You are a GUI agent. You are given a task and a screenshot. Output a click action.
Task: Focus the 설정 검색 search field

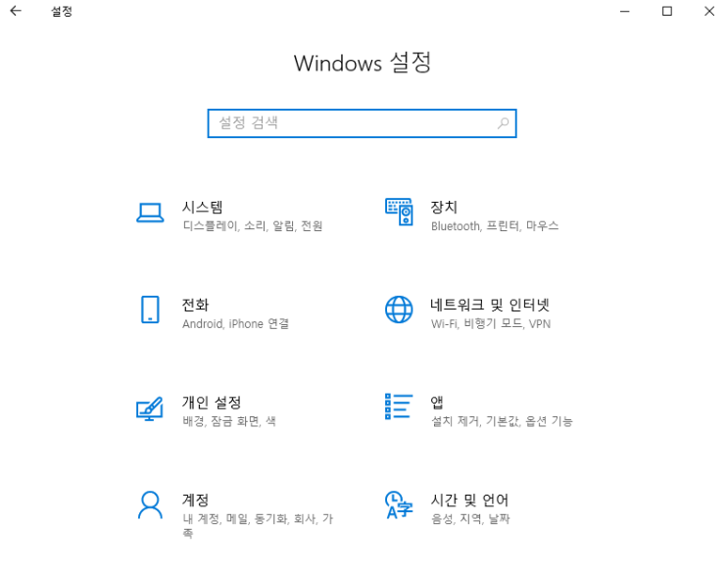click(362, 123)
